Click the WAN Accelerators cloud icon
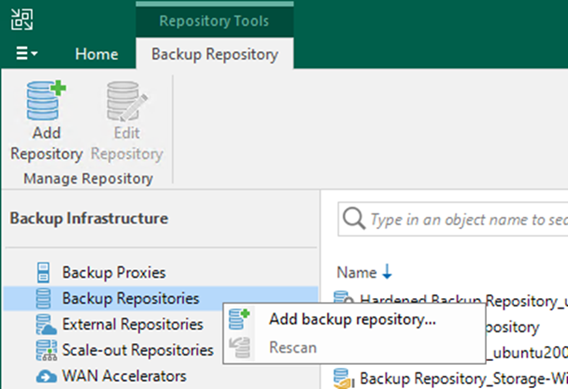Image resolution: width=568 pixels, height=389 pixels. tap(46, 376)
